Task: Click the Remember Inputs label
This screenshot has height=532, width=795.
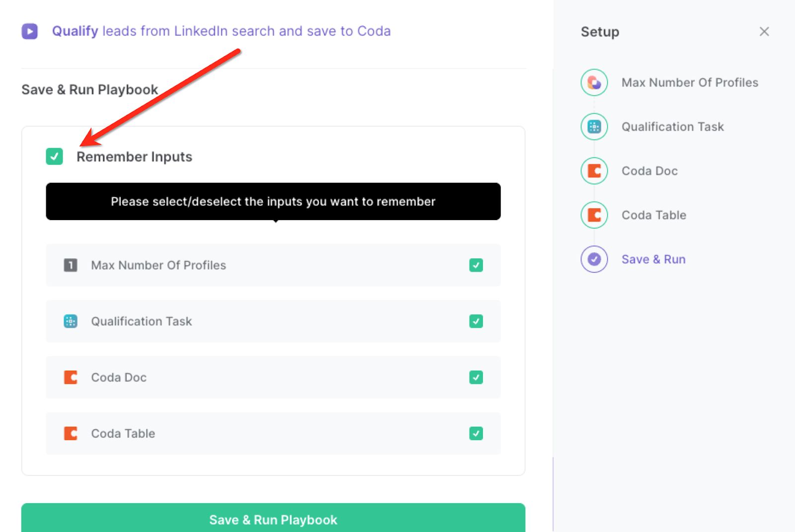Action: pos(134,157)
